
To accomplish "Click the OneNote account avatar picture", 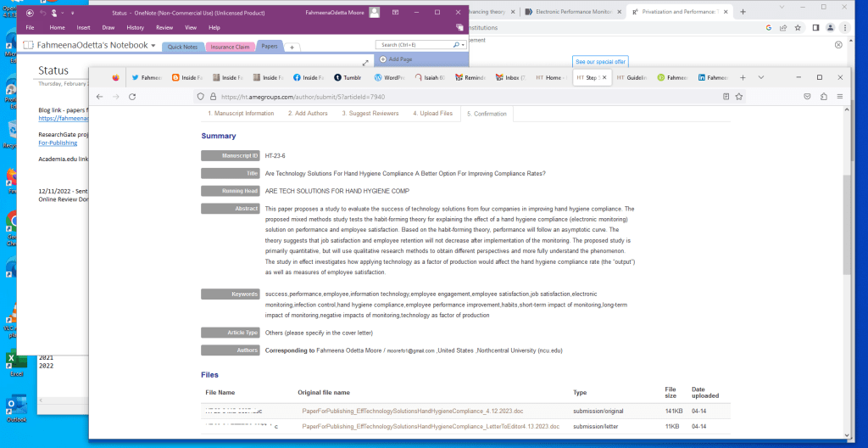I will coord(375,12).
